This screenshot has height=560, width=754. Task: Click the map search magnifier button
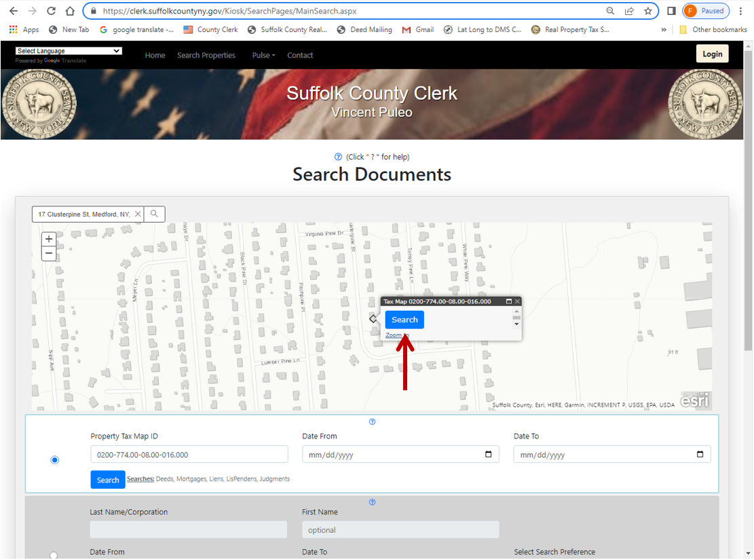(154, 214)
